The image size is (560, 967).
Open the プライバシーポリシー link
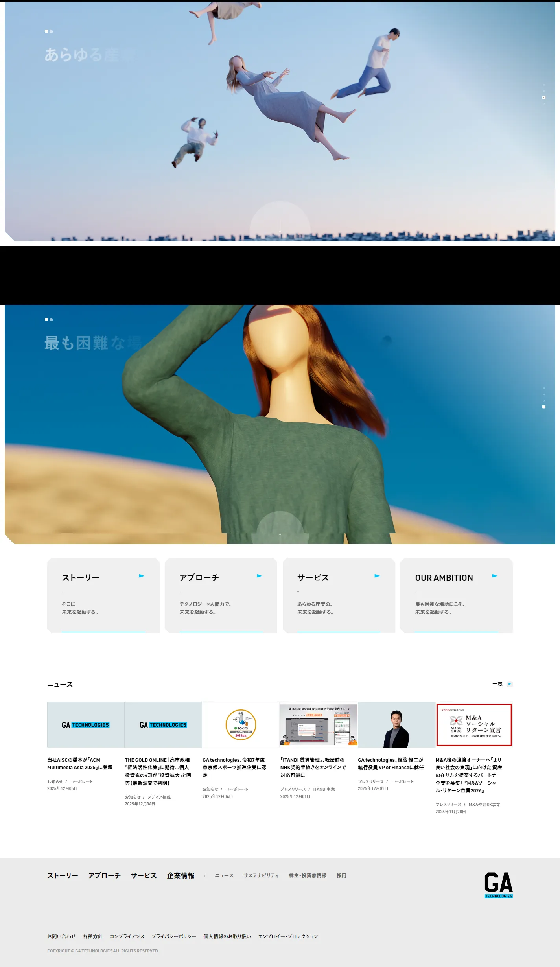(x=174, y=936)
